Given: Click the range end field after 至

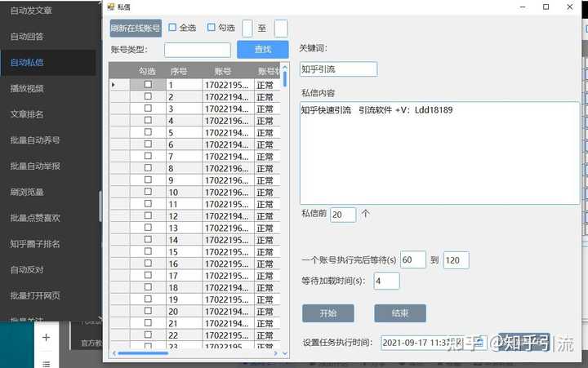Looking at the screenshot, I should 281,29.
